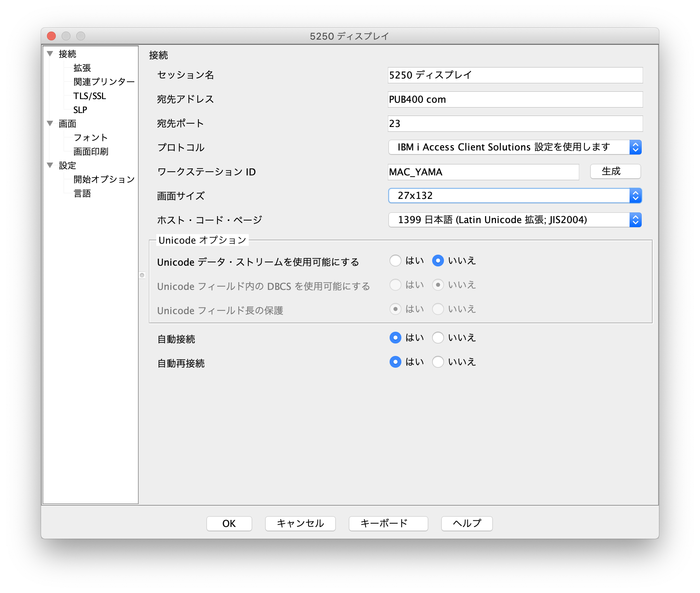This screenshot has width=700, height=593.
Task: Collapse the 設定 tree branch
Action: point(50,165)
